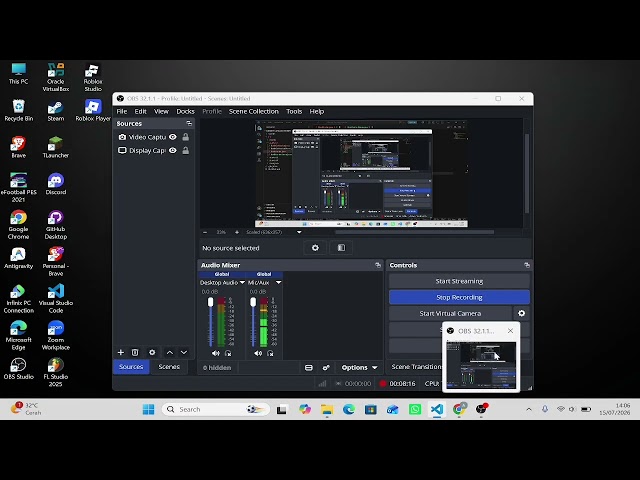Mute Desktop Audio speaker icon
The width and height of the screenshot is (640, 480).
(216, 353)
